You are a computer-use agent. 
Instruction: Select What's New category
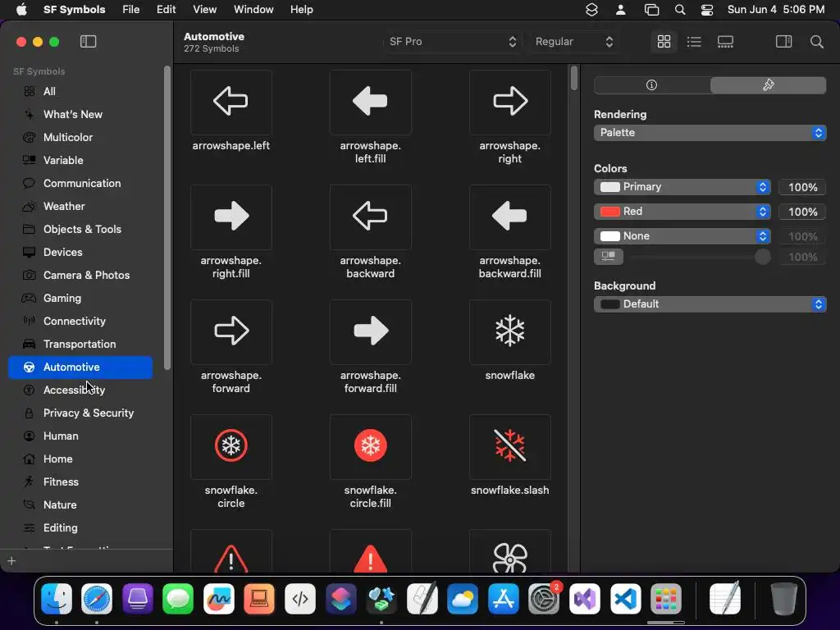(x=80, y=115)
